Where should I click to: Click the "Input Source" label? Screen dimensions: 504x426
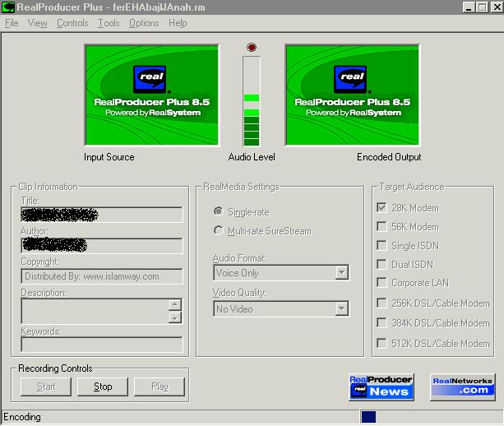[x=109, y=157]
